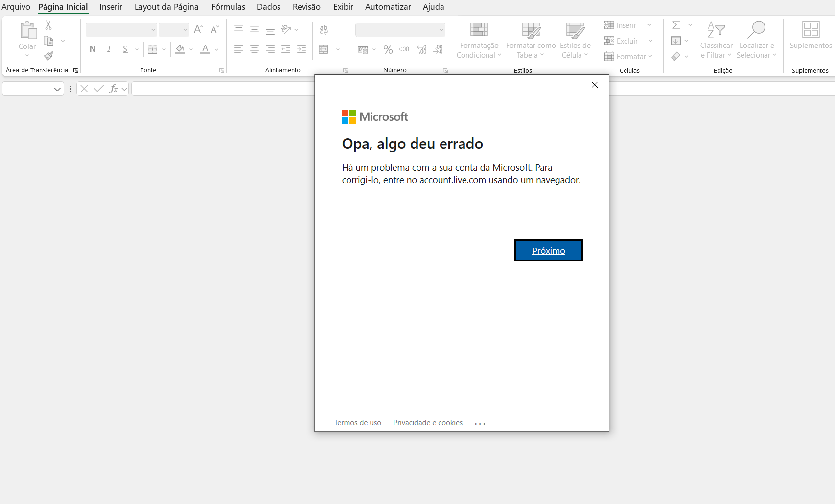Click the Decrease Decimal icon
835x504 pixels.
(x=438, y=49)
